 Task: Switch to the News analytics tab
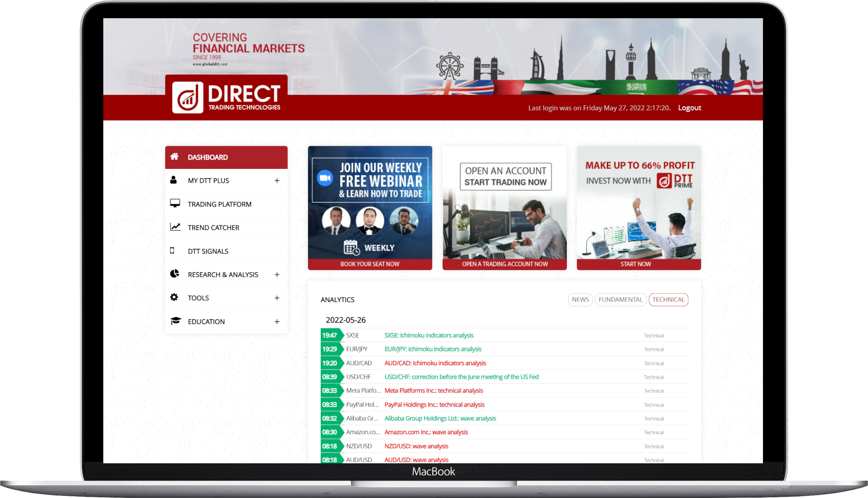coord(580,299)
